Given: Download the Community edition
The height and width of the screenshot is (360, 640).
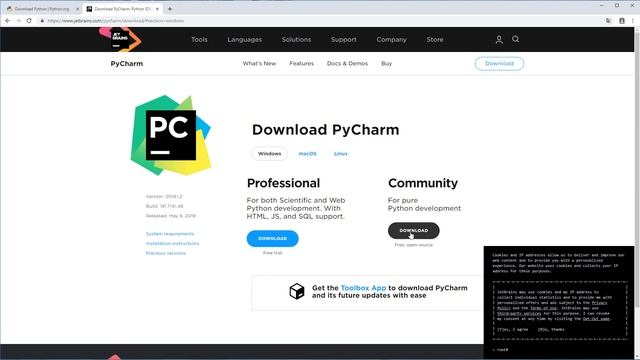Looking at the screenshot, I should [x=413, y=231].
